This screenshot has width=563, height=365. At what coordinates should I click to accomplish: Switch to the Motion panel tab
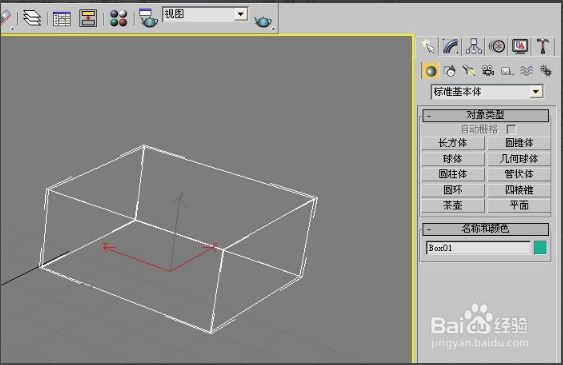pyautogui.click(x=497, y=46)
